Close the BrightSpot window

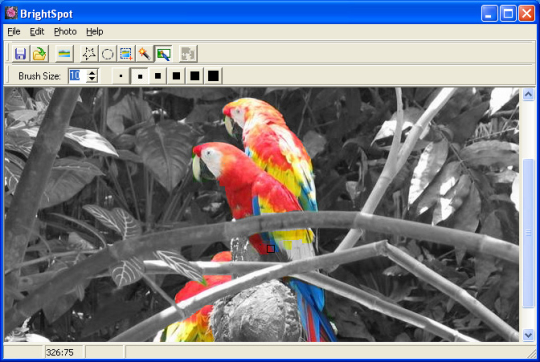(527, 14)
